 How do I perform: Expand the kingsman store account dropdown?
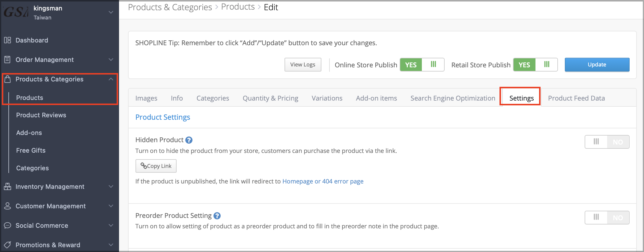click(x=111, y=12)
